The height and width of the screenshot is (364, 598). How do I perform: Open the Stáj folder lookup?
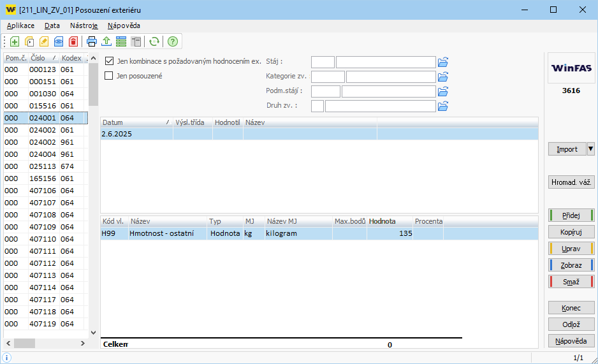444,62
